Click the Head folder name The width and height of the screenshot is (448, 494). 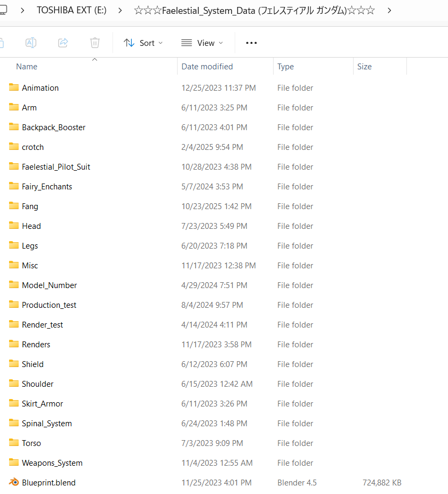click(31, 226)
